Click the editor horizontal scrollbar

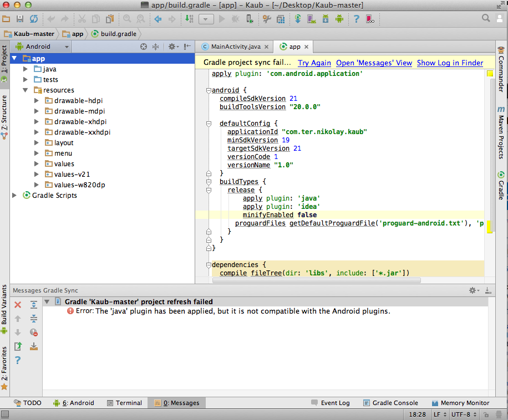(317, 280)
